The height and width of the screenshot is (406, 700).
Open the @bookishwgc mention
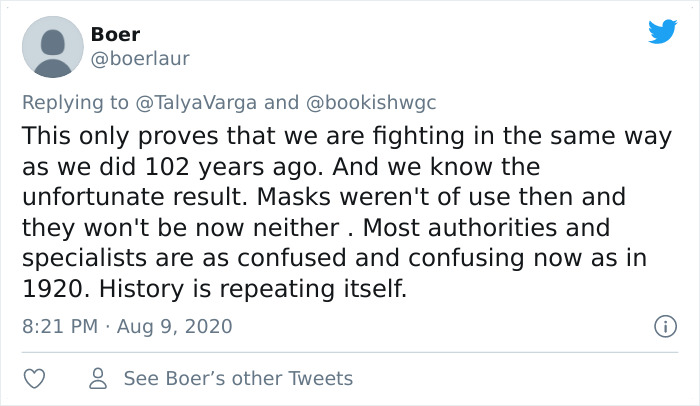pyautogui.click(x=370, y=102)
